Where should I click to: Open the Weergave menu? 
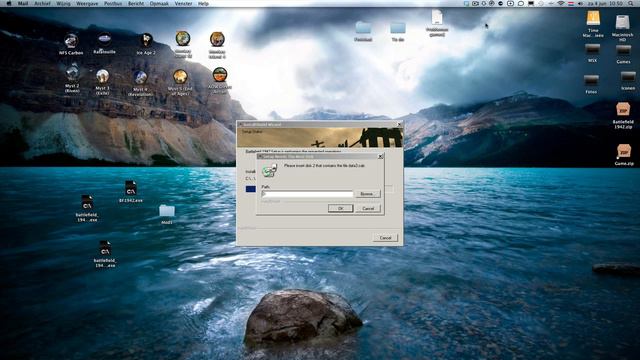pyautogui.click(x=87, y=3)
